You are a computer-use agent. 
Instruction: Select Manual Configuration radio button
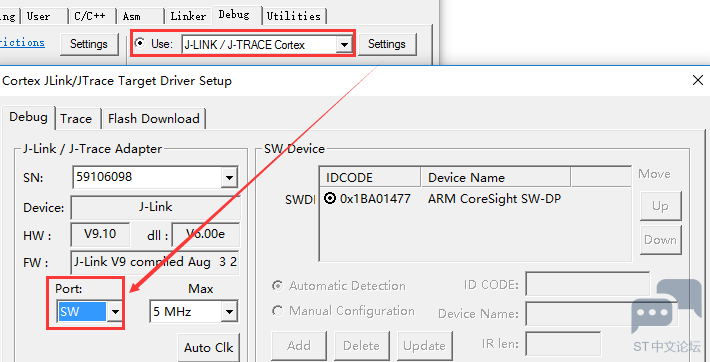tap(277, 311)
